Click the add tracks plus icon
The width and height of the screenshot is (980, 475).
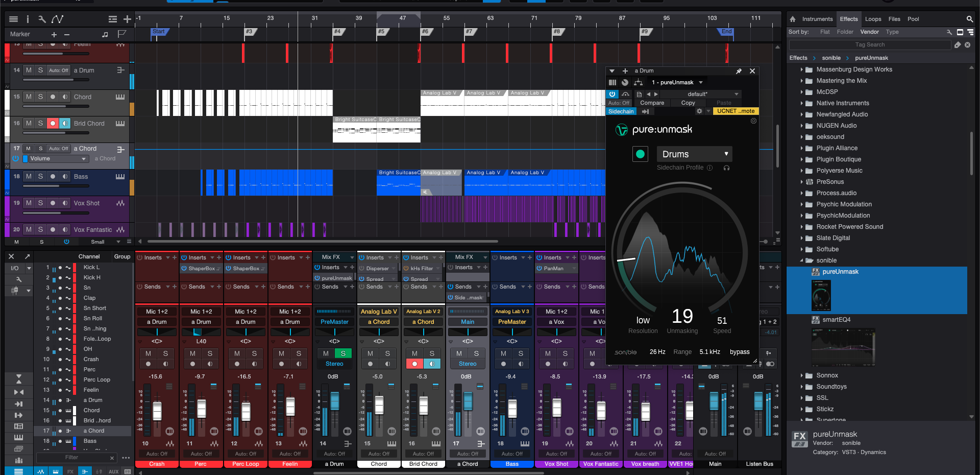(127, 19)
